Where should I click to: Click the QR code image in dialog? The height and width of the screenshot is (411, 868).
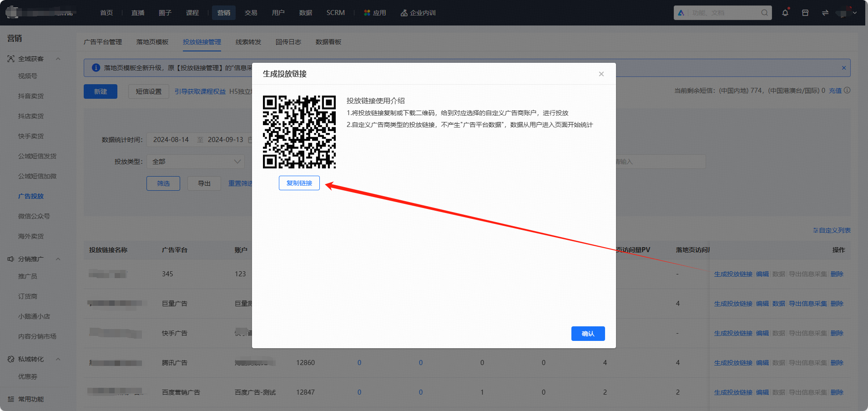[x=299, y=132]
